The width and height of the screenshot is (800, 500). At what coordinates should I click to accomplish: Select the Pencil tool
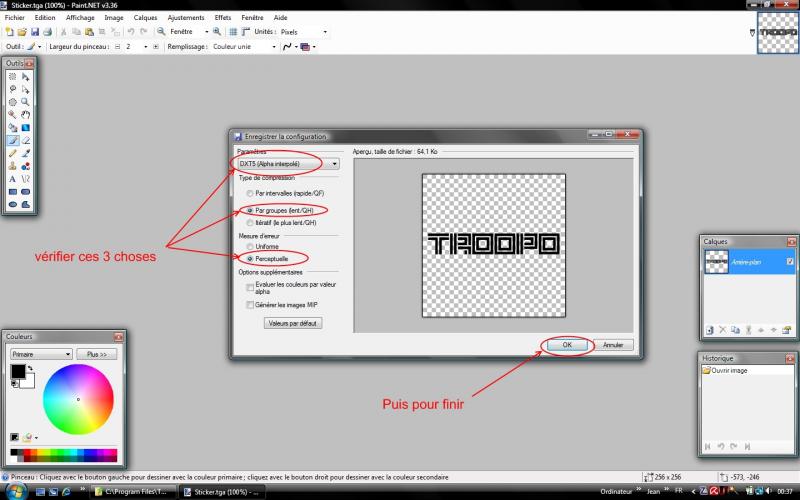[x=13, y=153]
